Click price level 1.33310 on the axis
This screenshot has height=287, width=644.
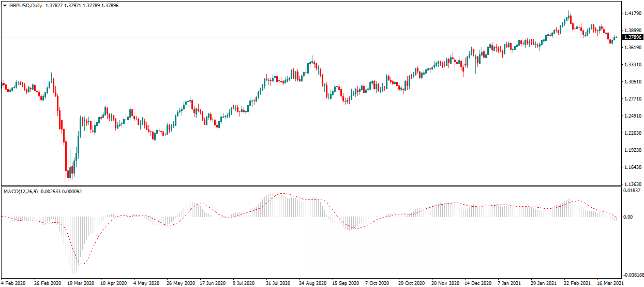pyautogui.click(x=633, y=65)
